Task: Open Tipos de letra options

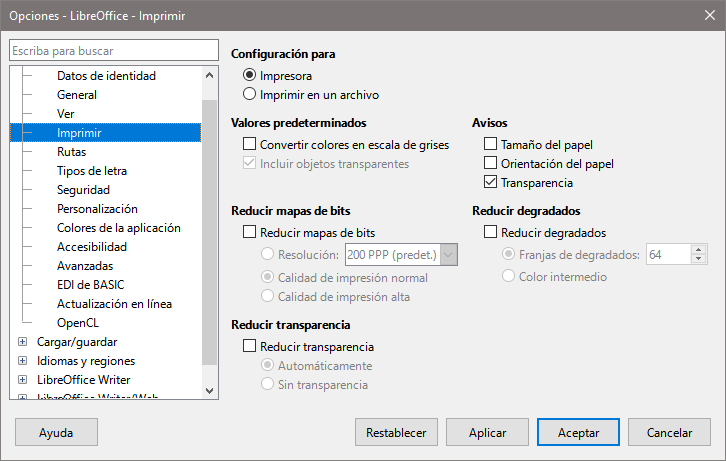Action: (92, 171)
